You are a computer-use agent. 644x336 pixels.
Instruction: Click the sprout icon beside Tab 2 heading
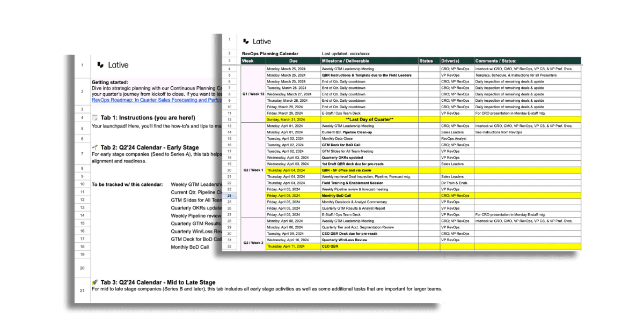tap(95, 147)
